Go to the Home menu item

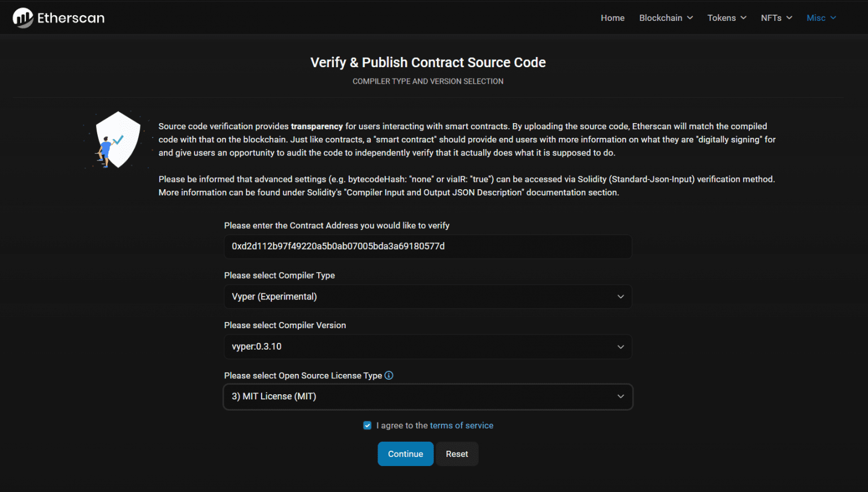[x=613, y=18]
